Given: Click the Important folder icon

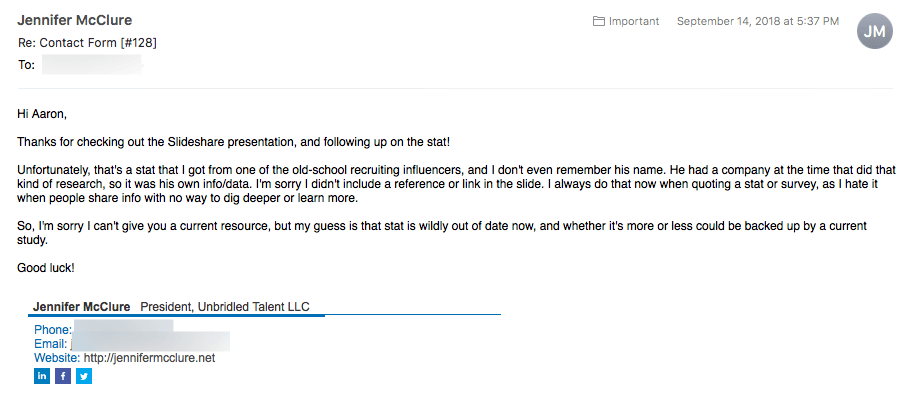Looking at the screenshot, I should click(x=599, y=21).
